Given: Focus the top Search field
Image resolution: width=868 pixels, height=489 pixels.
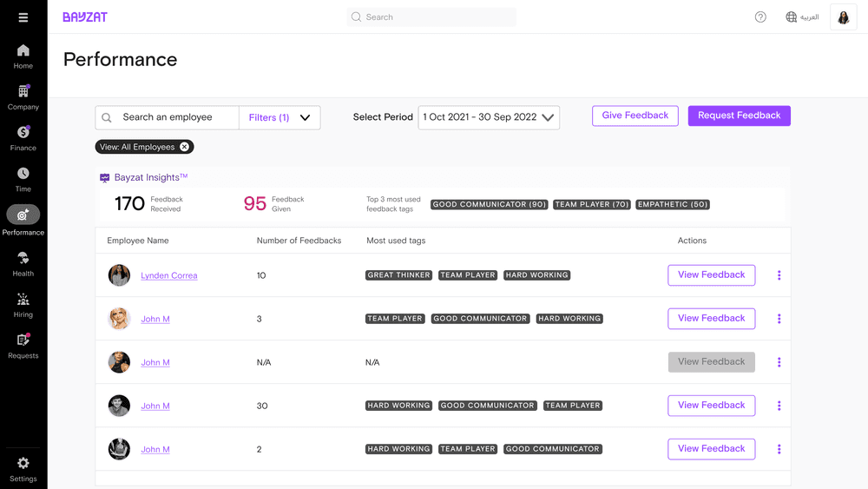Looking at the screenshot, I should point(431,17).
